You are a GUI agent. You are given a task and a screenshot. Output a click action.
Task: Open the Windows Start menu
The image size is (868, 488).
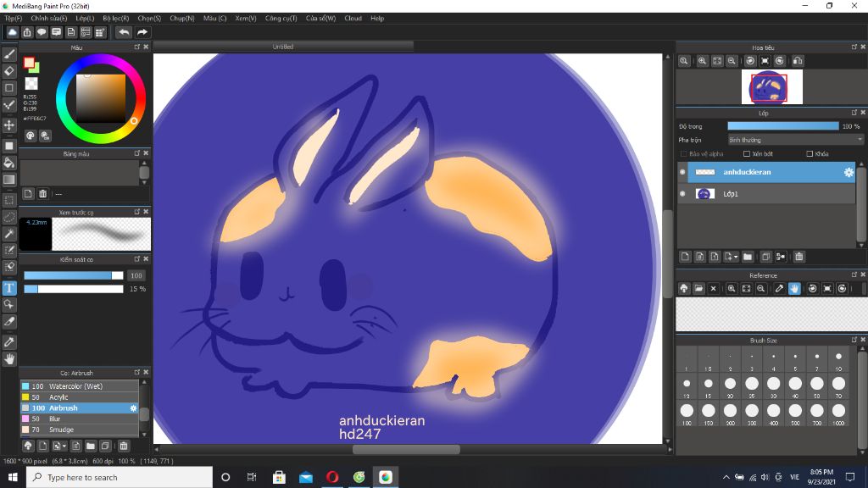tap(13, 477)
